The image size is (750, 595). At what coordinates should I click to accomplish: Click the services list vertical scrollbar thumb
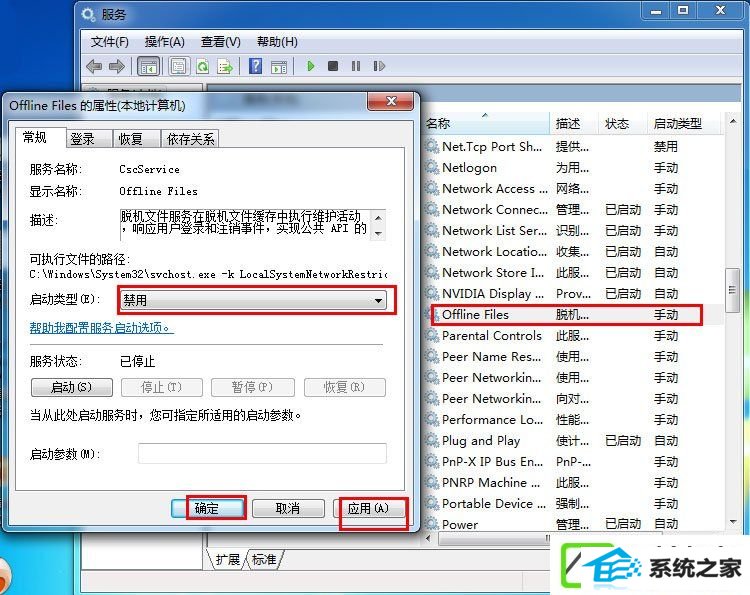[x=732, y=290]
